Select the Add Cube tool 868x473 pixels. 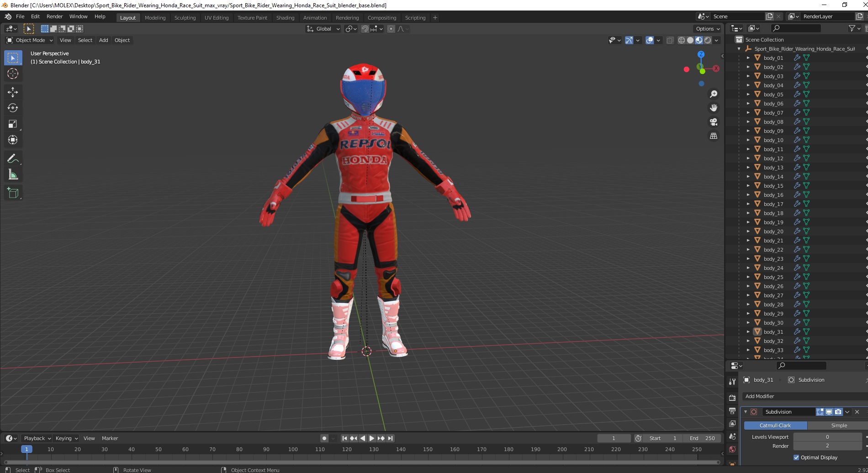(13, 193)
